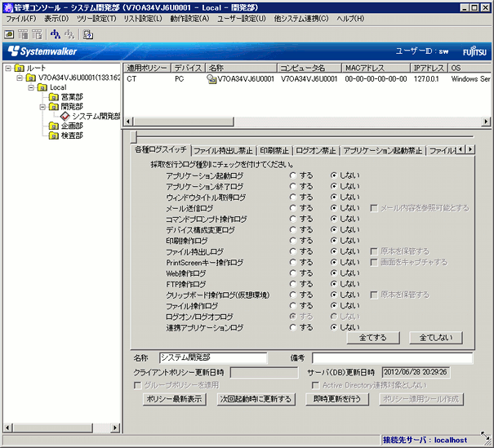Screen dimensions: 494x448
Task: Click the 開発部 folder icon
Action: point(54,106)
